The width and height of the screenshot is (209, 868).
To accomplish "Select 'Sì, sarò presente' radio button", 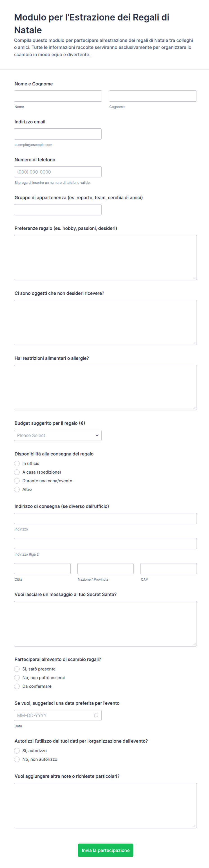I will pos(17,669).
